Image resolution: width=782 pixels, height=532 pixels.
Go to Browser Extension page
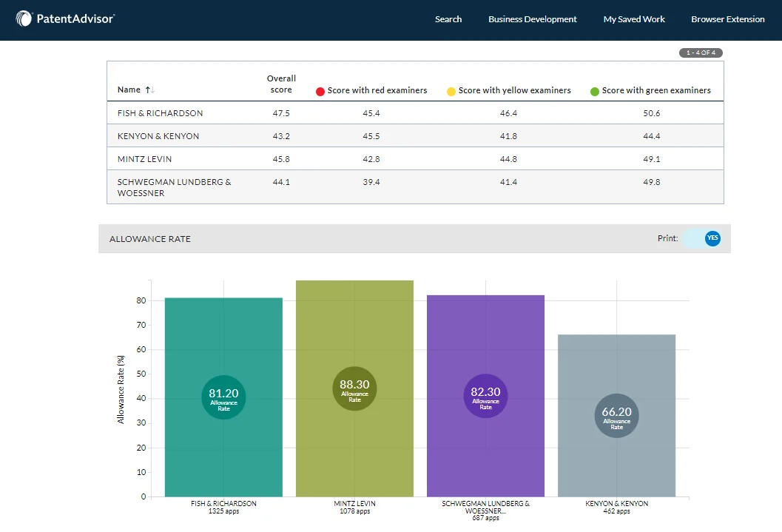pyautogui.click(x=727, y=19)
